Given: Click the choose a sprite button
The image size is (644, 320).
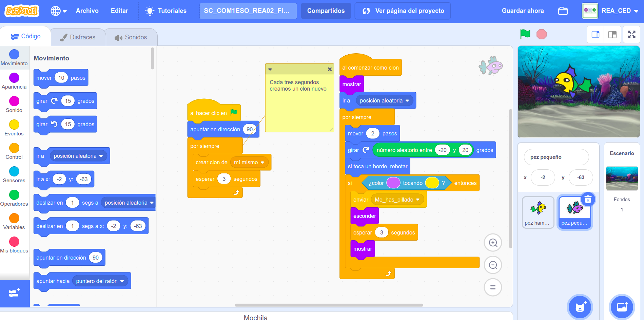Looking at the screenshot, I should tap(580, 307).
